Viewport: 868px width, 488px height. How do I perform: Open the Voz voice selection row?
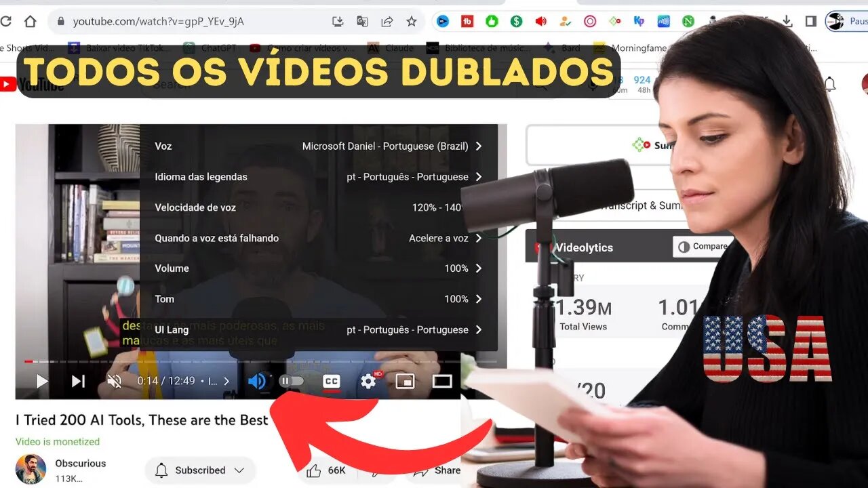[319, 146]
